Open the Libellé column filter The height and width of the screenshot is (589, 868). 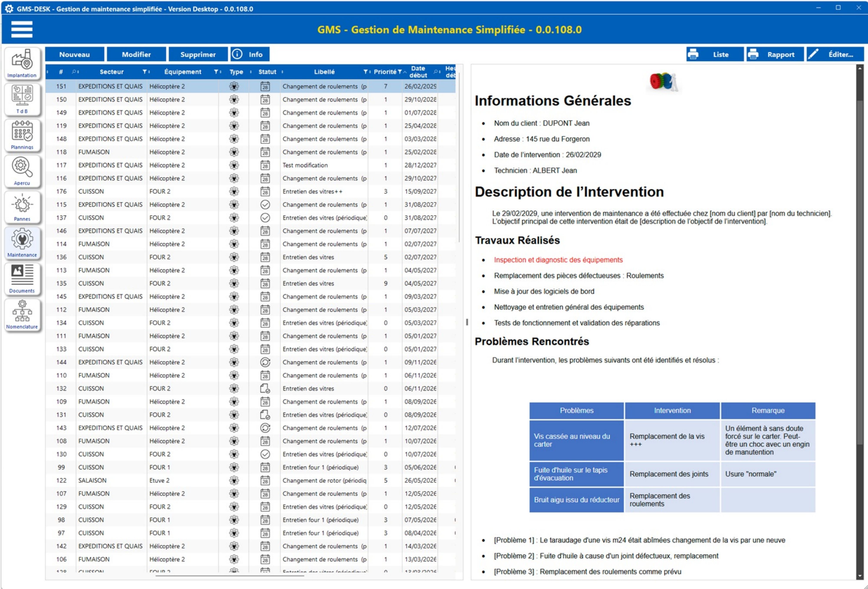pos(365,72)
